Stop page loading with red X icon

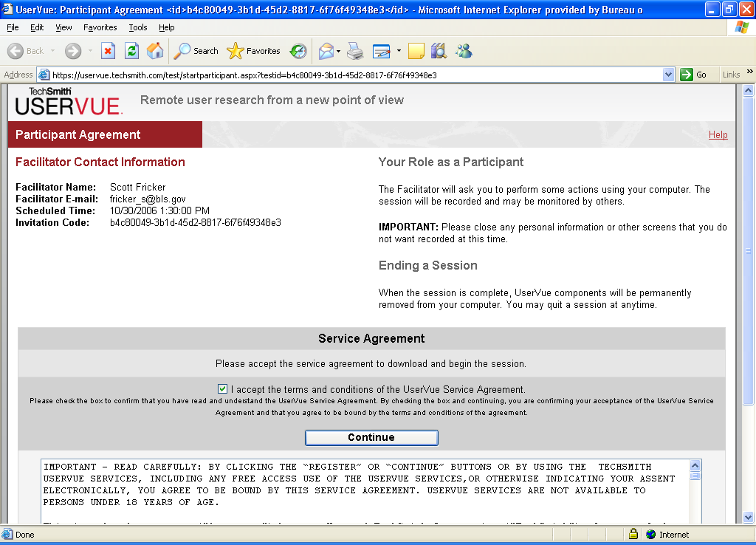[x=108, y=51]
